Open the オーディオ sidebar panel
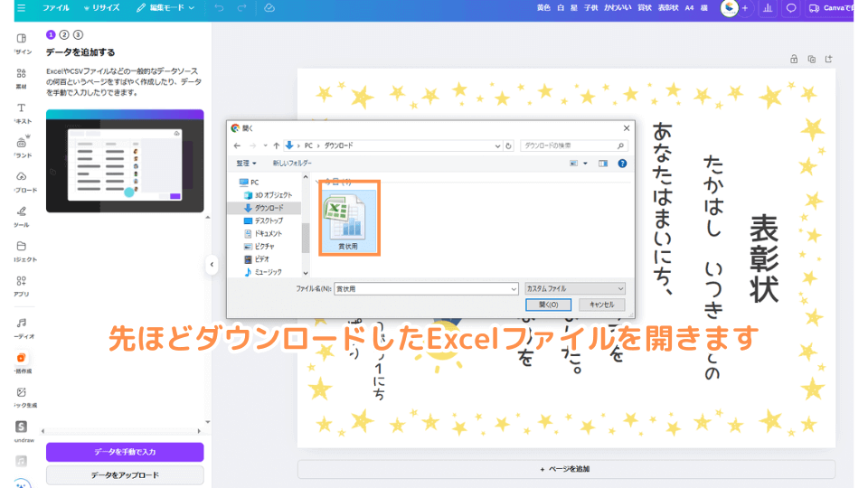The height and width of the screenshot is (488, 868). point(21,328)
